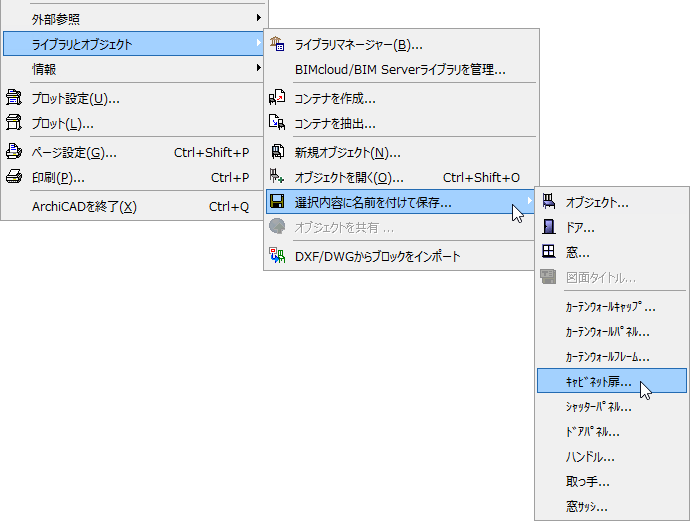Save selection as ドア...
The height and width of the screenshot is (521, 690).
pyautogui.click(x=612, y=227)
